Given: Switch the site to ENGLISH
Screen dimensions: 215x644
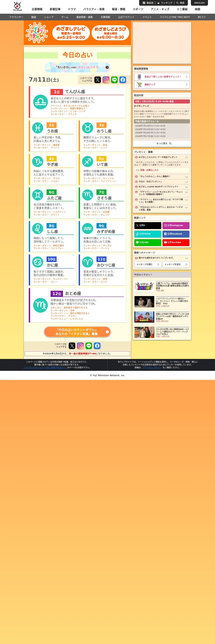Looking at the screenshot, I should click(199, 3).
